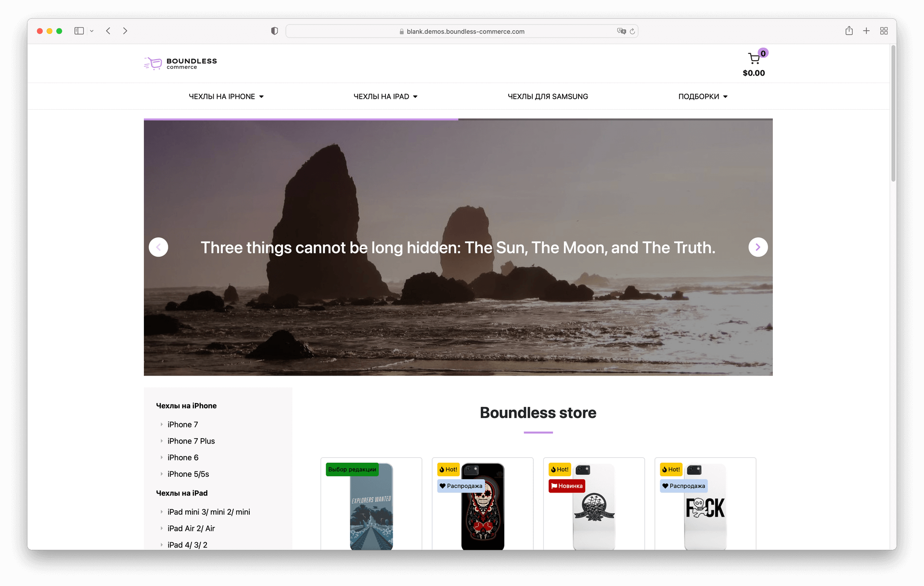Viewport: 924px width, 586px height.
Task: Show the tab overview grid
Action: [x=884, y=31]
